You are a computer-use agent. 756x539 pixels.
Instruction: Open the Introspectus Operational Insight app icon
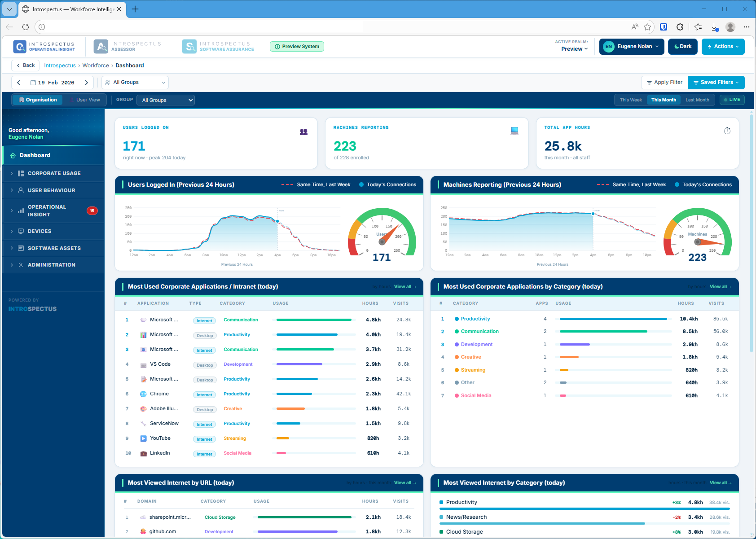[x=19, y=46]
